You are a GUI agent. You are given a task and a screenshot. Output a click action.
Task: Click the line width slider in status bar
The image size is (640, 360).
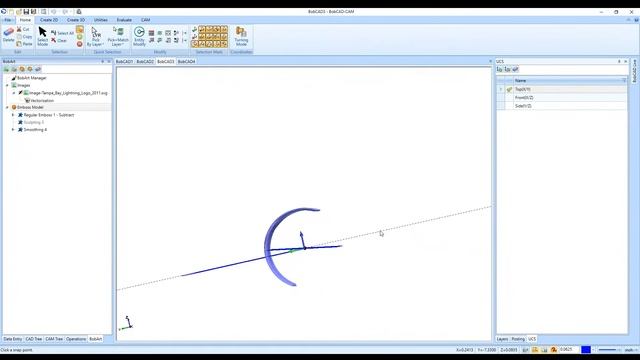[x=608, y=350]
